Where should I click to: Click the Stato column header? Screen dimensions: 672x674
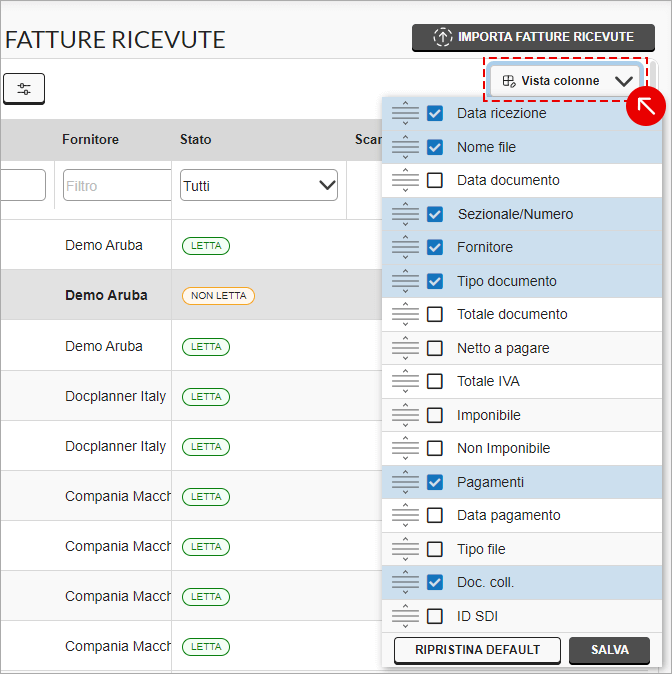click(196, 139)
